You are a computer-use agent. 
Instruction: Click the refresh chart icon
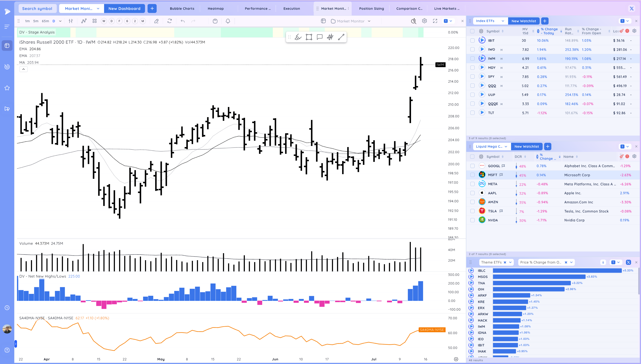[x=170, y=21]
